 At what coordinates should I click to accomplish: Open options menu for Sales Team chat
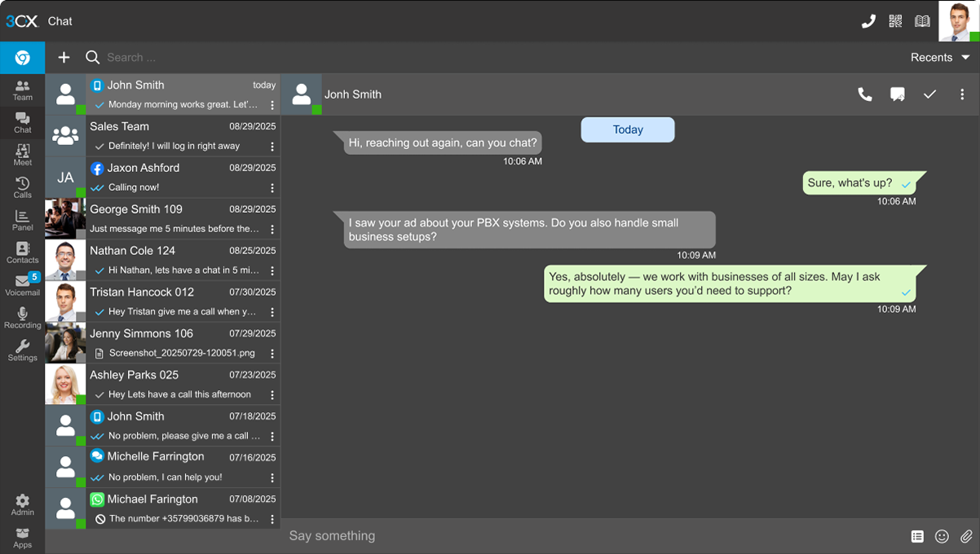click(x=272, y=147)
